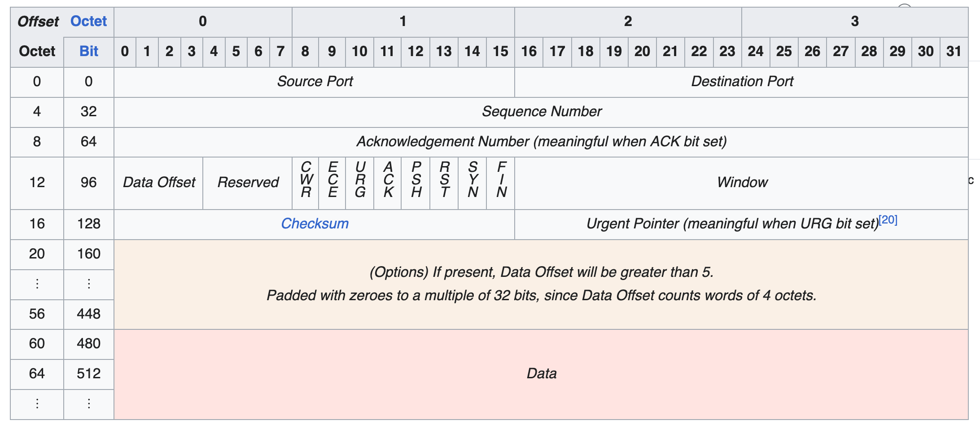Select the Window field
The height and width of the screenshot is (429, 980).
tap(743, 182)
